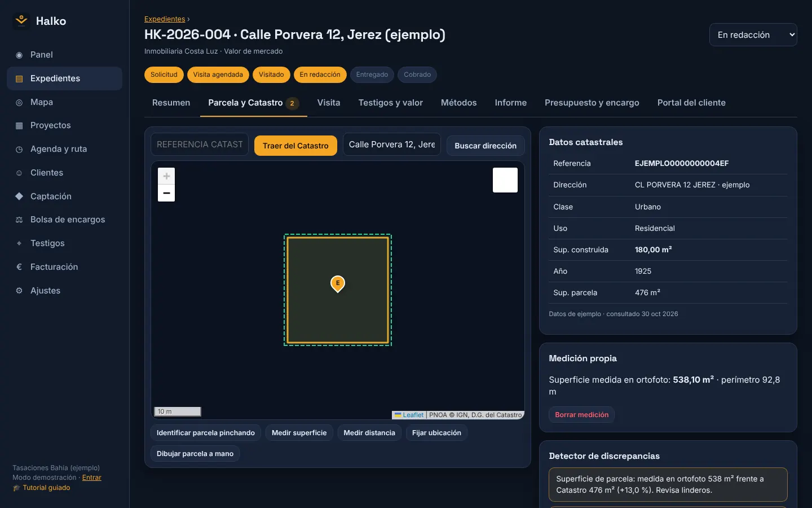The image size is (812, 508).
Task: Open the map layers control square
Action: tap(505, 180)
